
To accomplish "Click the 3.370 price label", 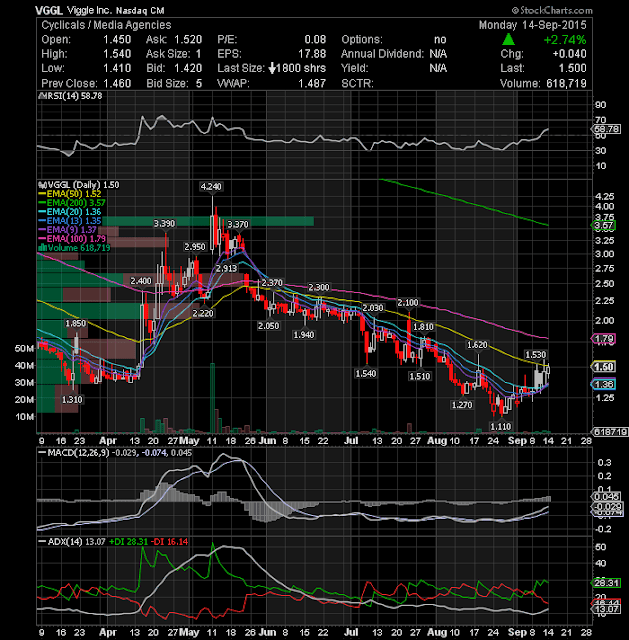I will click(x=238, y=224).
